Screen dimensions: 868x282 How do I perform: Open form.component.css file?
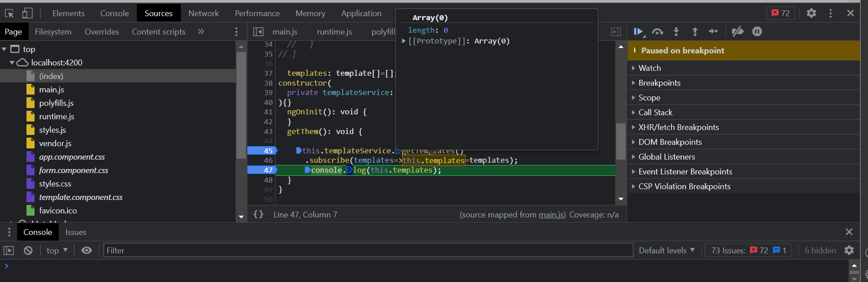pyautogui.click(x=74, y=170)
